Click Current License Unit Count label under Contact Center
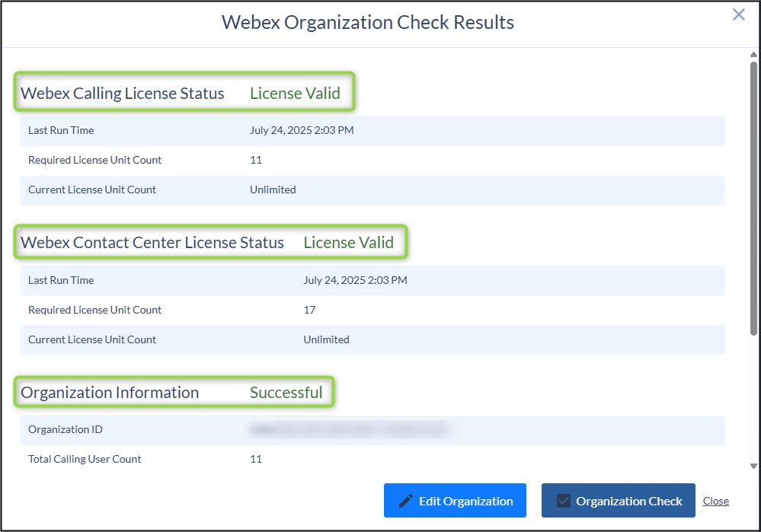Viewport: 761px width, 532px height. click(92, 339)
